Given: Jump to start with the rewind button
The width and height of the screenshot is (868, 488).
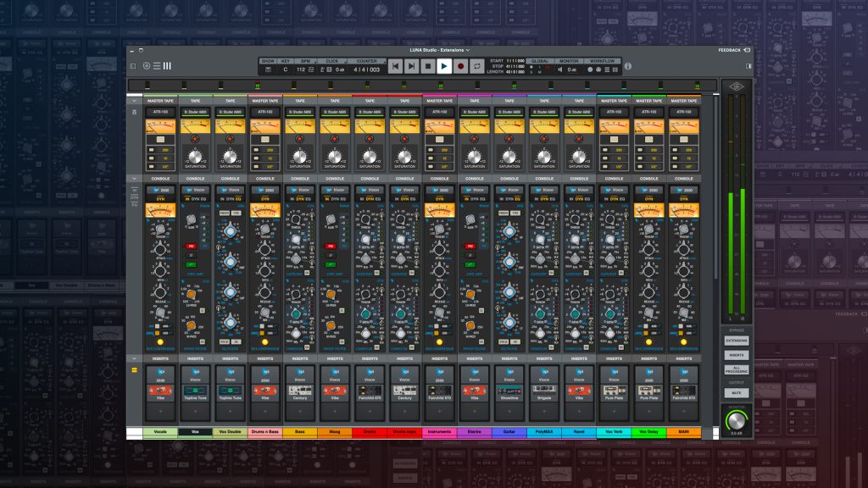Looking at the screenshot, I should (x=395, y=66).
